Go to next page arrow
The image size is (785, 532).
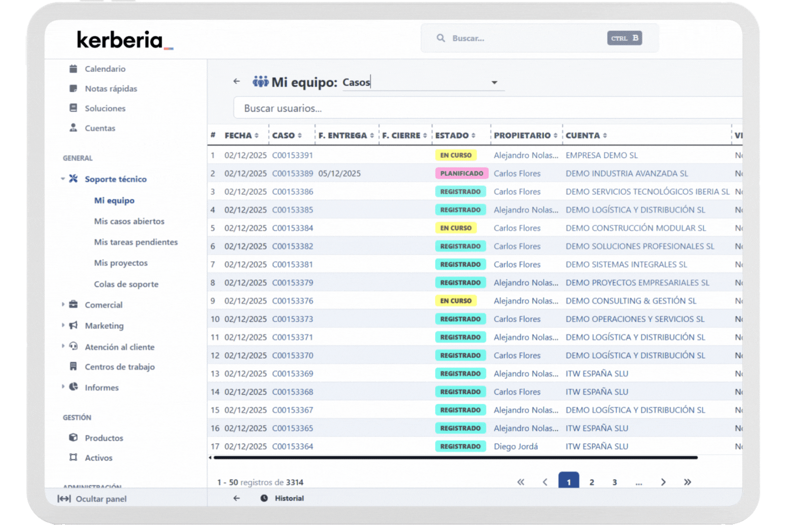[x=663, y=482]
